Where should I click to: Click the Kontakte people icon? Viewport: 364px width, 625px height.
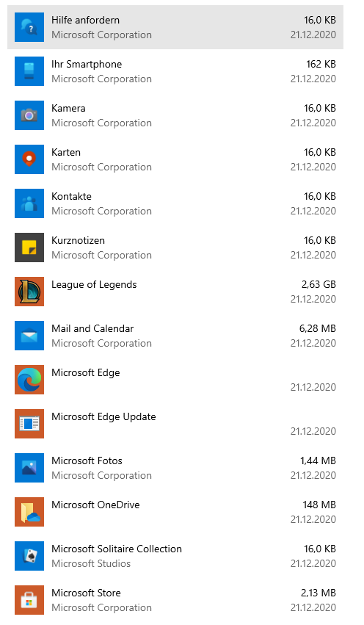click(x=29, y=203)
